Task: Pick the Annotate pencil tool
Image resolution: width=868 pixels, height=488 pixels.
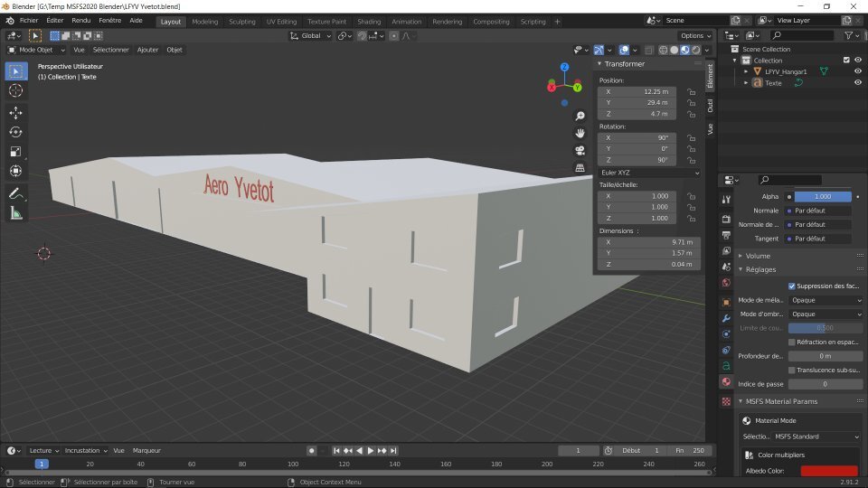Action: 15,193
